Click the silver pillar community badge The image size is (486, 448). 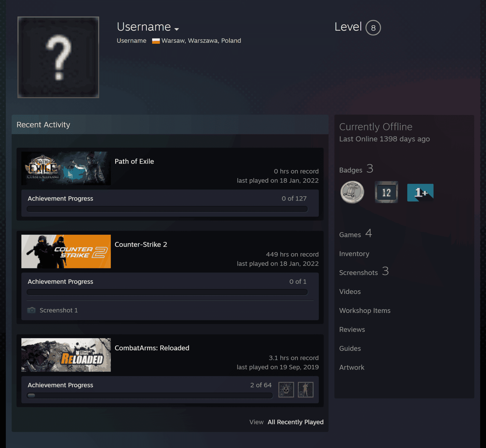[352, 192]
